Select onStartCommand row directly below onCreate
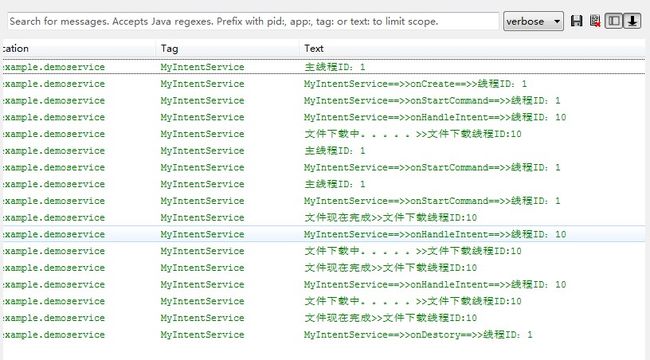The width and height of the screenshot is (650, 360). pos(323,100)
